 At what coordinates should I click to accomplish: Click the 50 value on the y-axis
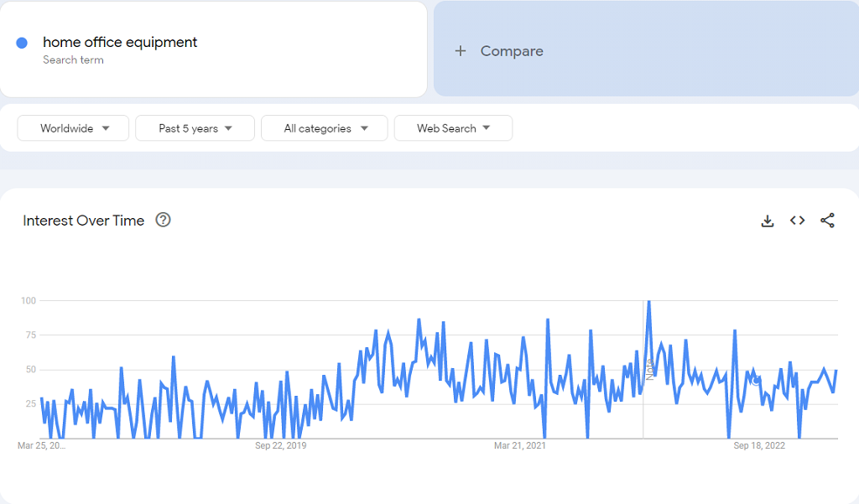tap(31, 369)
